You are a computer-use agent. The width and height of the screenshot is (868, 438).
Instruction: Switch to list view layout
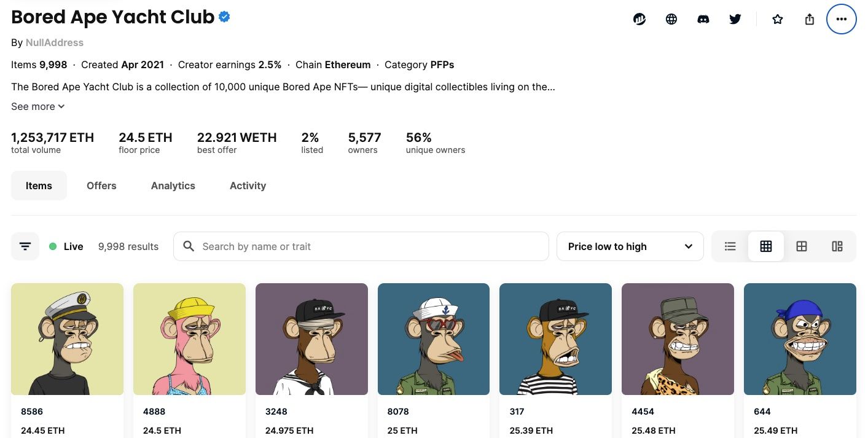[x=730, y=246]
